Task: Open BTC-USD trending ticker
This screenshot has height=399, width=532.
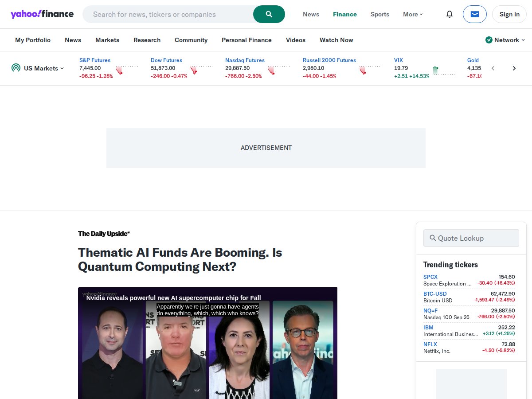Action: tap(435, 294)
